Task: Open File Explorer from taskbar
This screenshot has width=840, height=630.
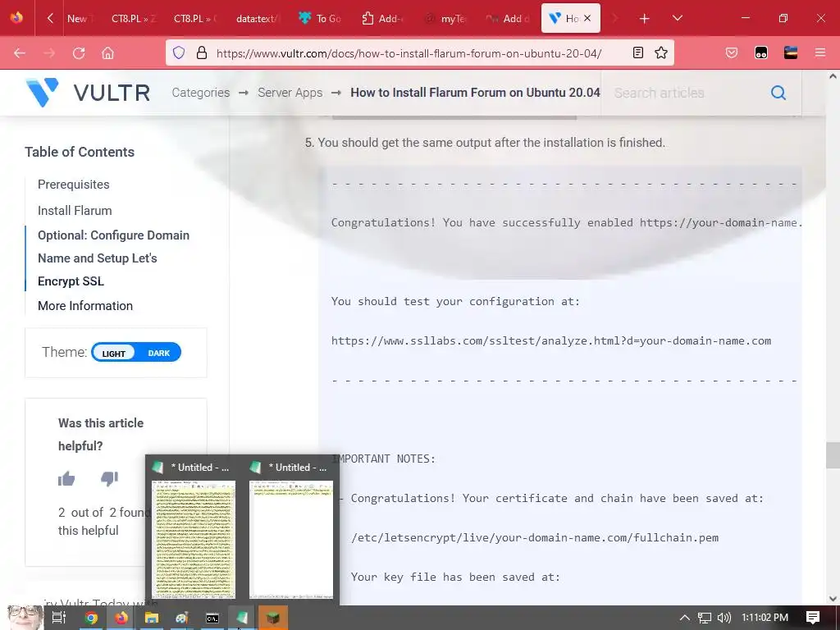Action: 152,618
